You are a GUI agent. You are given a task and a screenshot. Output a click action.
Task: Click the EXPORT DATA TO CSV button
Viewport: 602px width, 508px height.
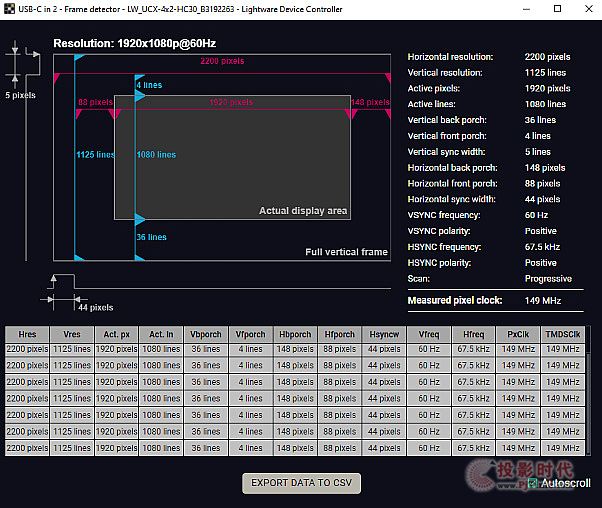(301, 483)
